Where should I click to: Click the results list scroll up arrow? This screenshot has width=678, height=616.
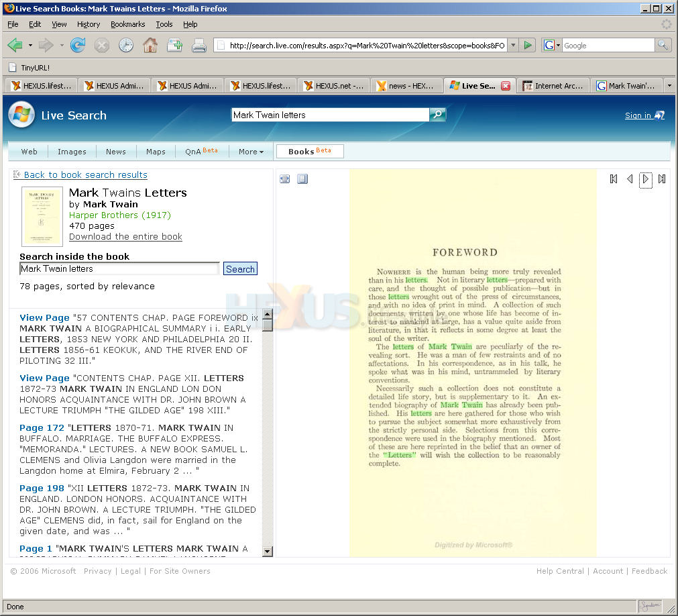coord(268,315)
